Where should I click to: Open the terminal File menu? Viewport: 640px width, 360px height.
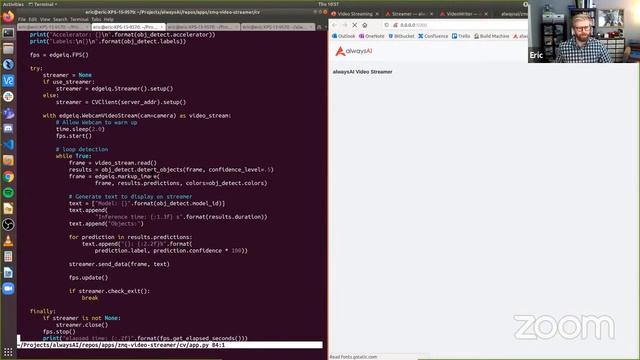22,19
